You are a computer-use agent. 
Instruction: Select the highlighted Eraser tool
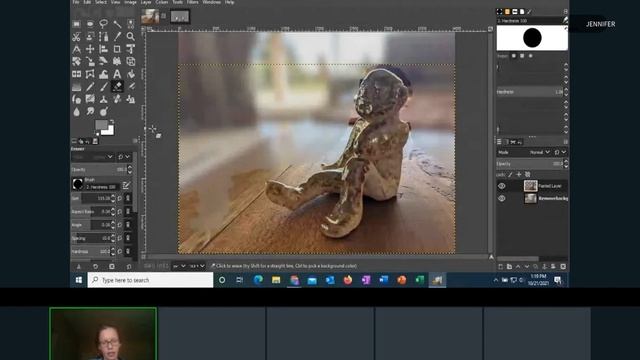(117, 87)
